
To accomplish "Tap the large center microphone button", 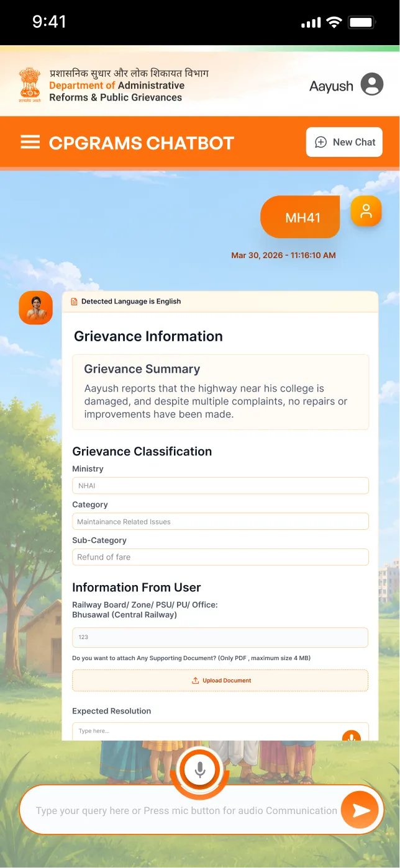I will pyautogui.click(x=200, y=770).
